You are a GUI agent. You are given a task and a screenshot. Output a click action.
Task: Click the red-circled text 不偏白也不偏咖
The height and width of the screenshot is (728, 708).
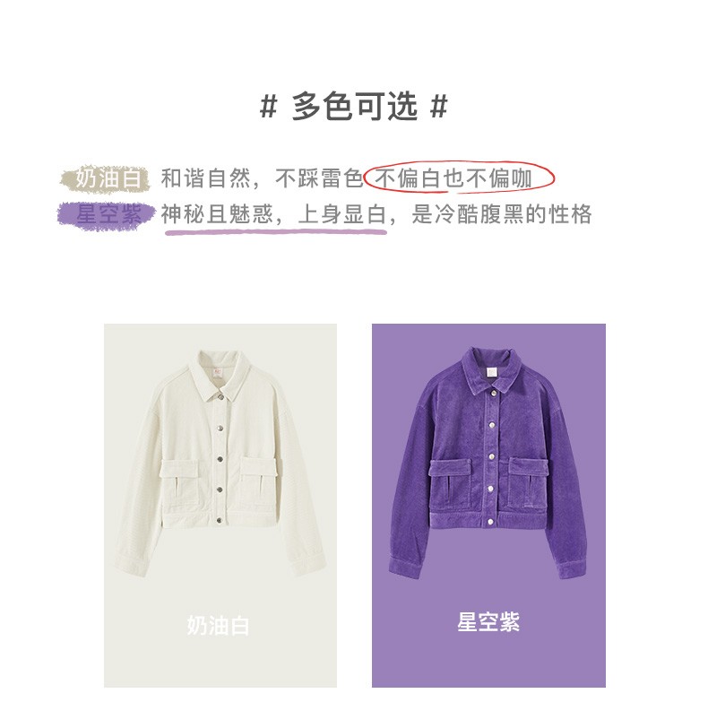[x=453, y=178]
